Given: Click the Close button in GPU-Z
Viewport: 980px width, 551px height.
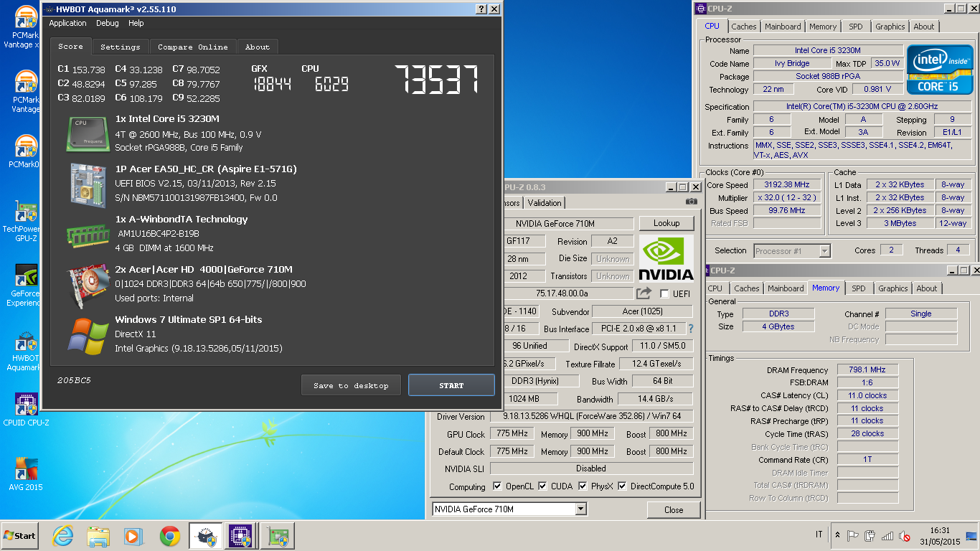Looking at the screenshot, I should pyautogui.click(x=674, y=510).
